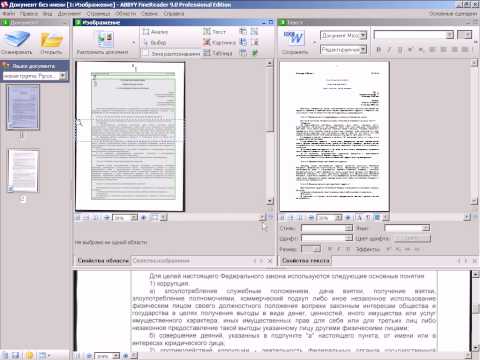Select the Table (Таблица) area tool

click(x=218, y=53)
